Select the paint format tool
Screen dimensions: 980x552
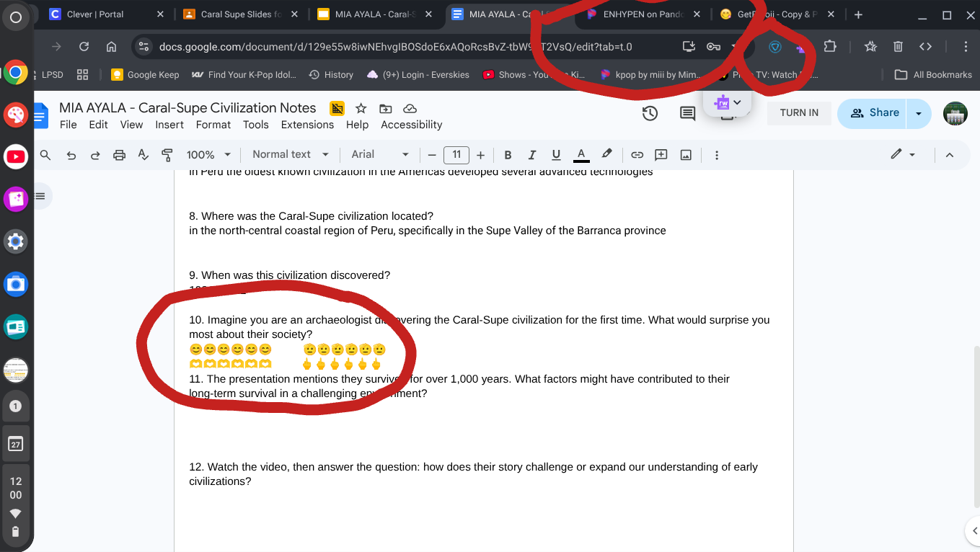pos(167,155)
